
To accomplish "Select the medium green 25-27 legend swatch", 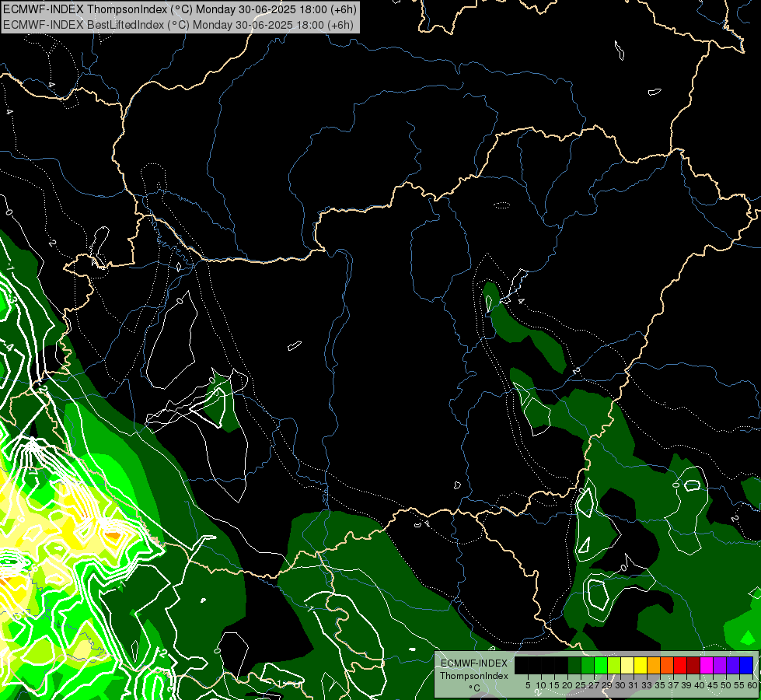I will (588, 665).
